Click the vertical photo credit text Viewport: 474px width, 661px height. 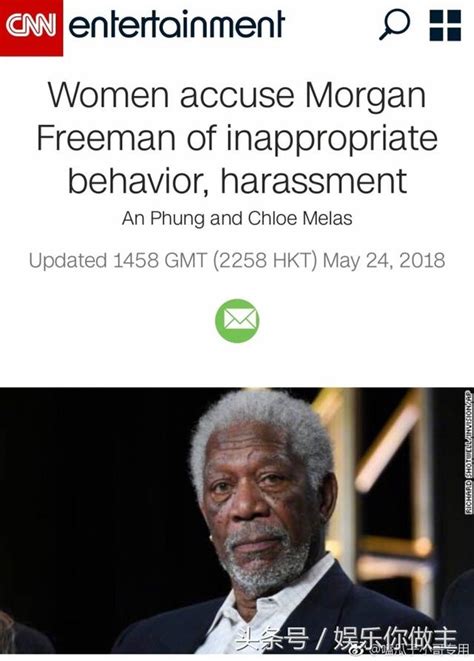coord(469,452)
